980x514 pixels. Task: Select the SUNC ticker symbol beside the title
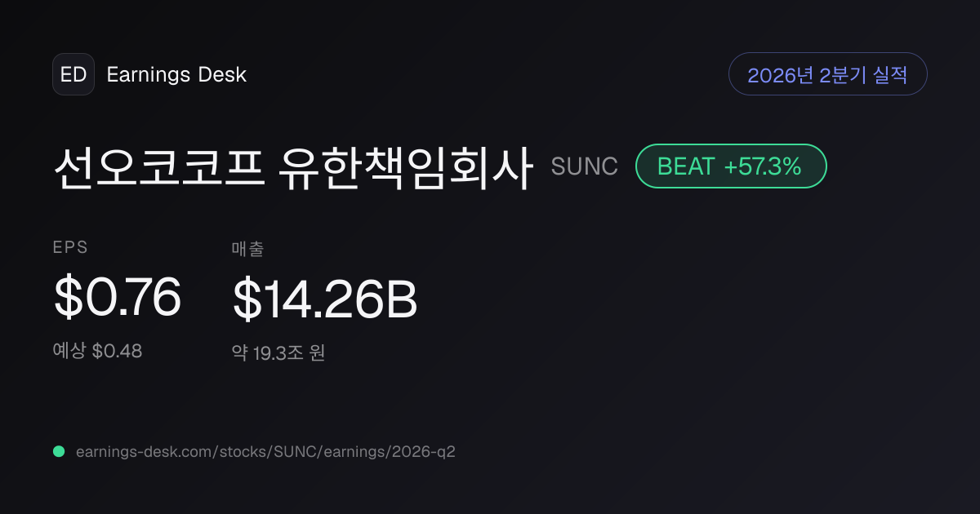(x=585, y=166)
